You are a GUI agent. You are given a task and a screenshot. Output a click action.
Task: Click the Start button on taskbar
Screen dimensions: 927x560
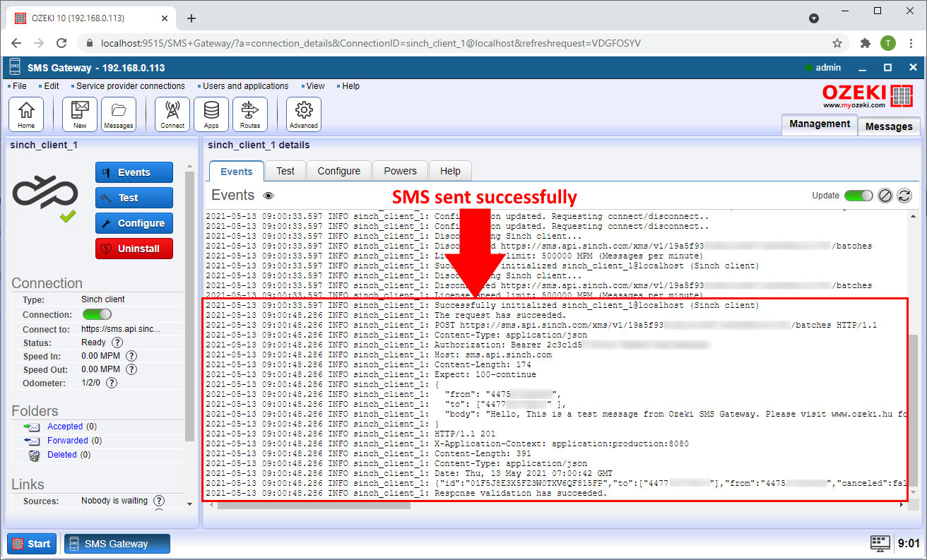tap(32, 544)
